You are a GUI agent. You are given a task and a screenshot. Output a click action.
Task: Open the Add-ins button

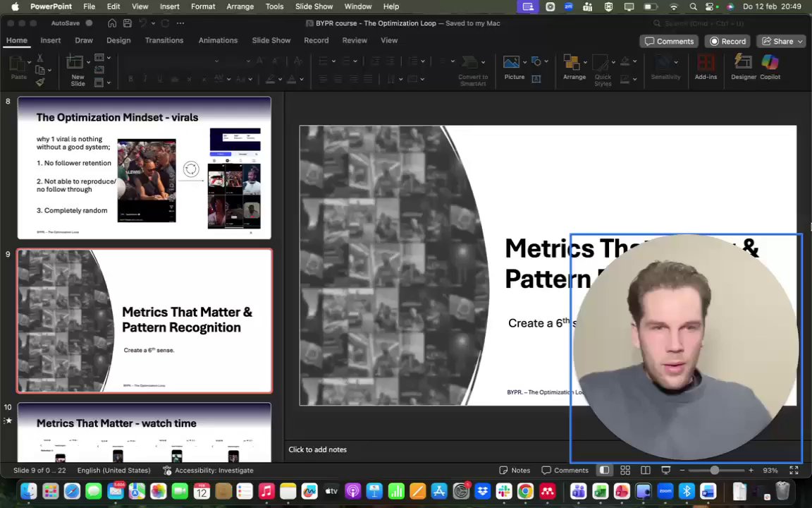(706, 68)
